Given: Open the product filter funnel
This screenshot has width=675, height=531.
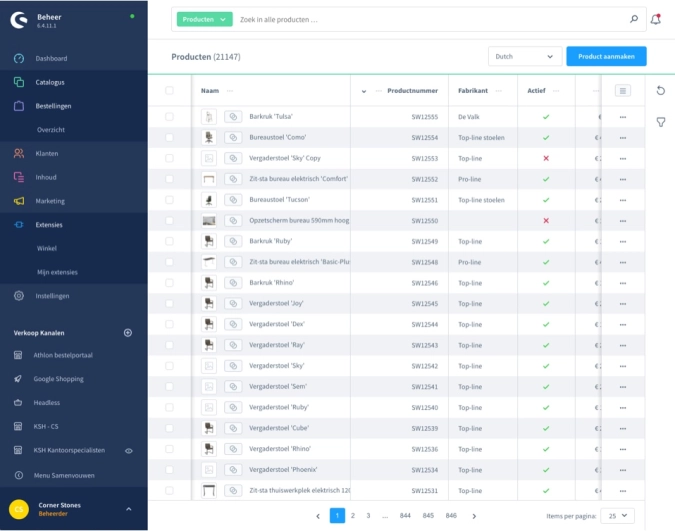Looking at the screenshot, I should [661, 122].
